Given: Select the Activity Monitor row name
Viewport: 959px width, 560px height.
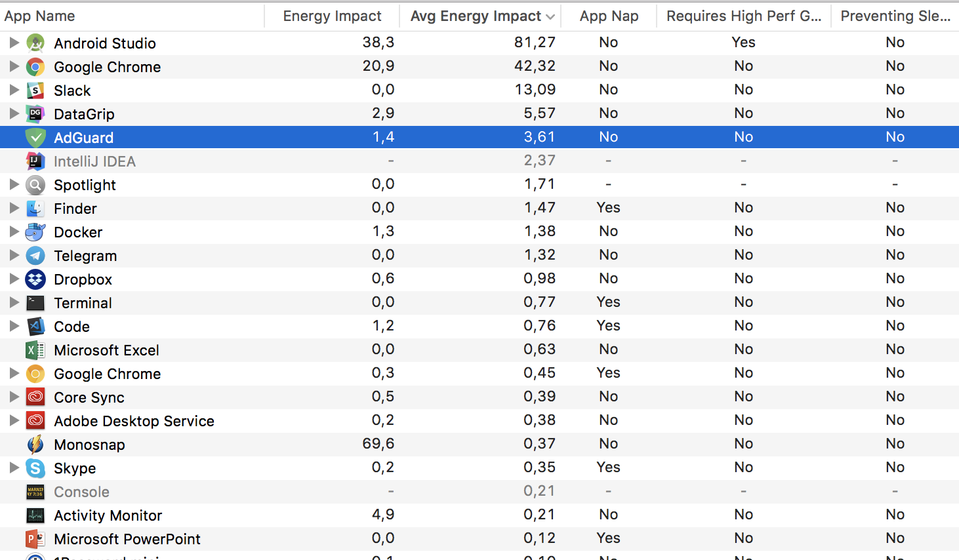Looking at the screenshot, I should pos(108,515).
